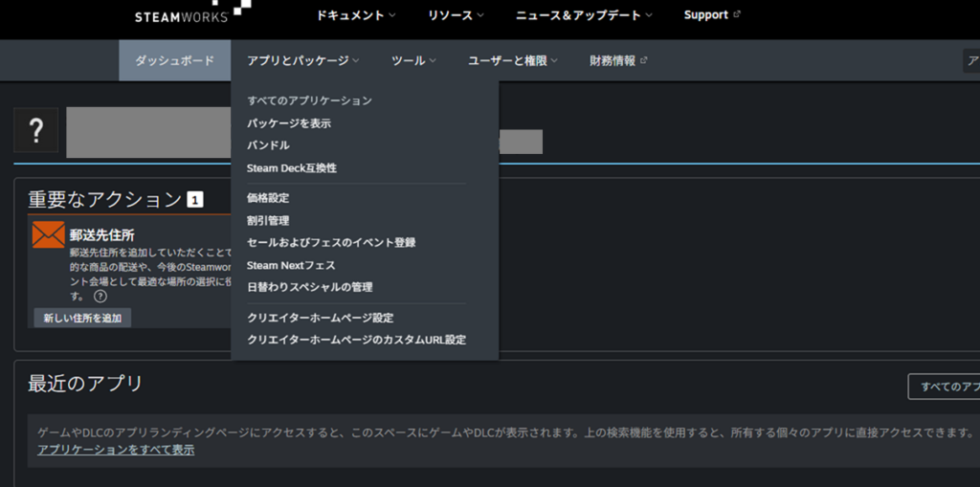Open the Support external link
This screenshot has width=980, height=487.
tap(712, 15)
